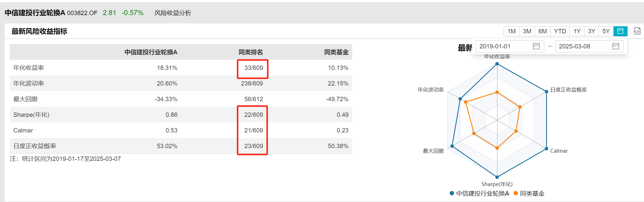The image size is (644, 202).
Task: Switch to 3Y period
Action: point(591,31)
